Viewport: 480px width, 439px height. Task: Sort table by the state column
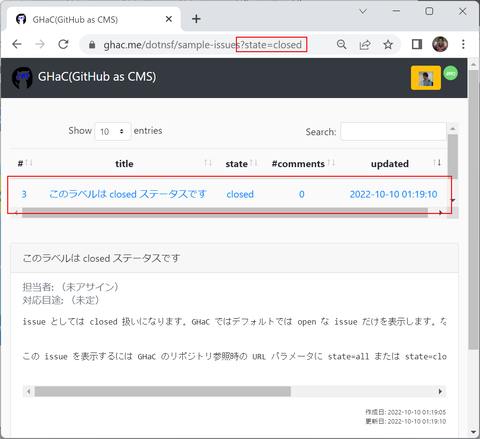coord(241,164)
